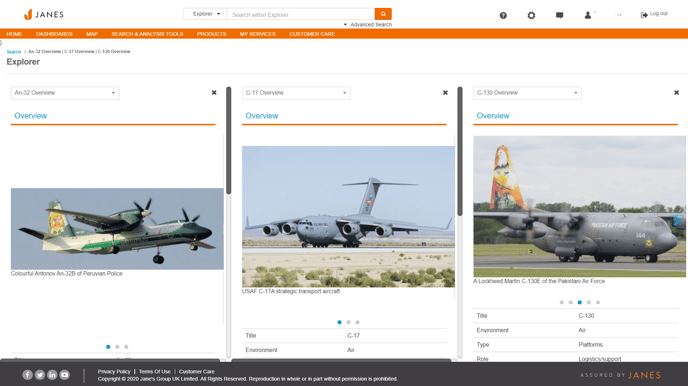Close the C-130 Overview panel
The image size is (688, 386).
677,93
